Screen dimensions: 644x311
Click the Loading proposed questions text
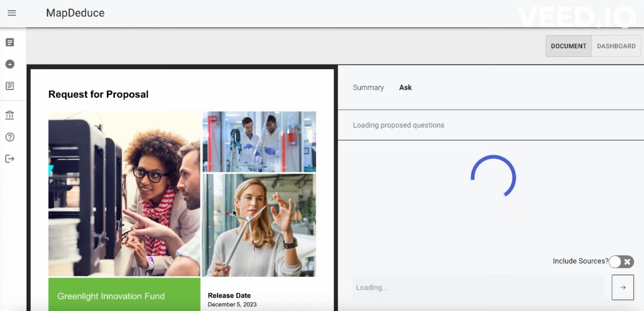[x=399, y=125]
